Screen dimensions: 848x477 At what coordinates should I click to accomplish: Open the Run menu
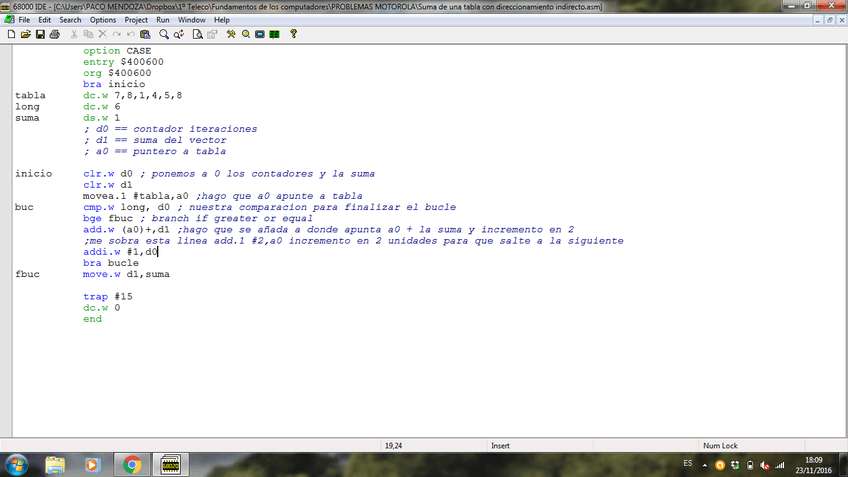pos(163,20)
